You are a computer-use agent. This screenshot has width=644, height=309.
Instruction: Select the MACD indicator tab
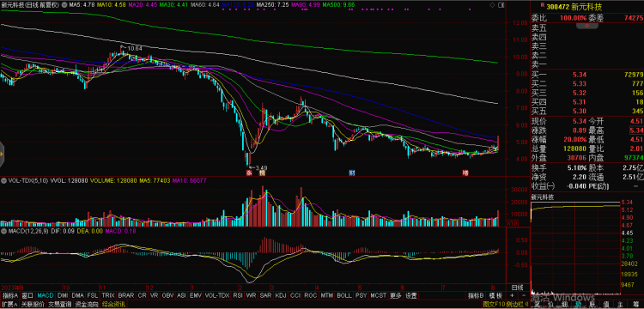46,295
